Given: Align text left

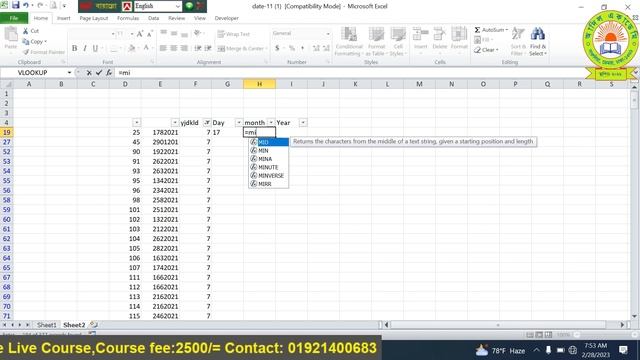Looking at the screenshot, I should [x=163, y=48].
